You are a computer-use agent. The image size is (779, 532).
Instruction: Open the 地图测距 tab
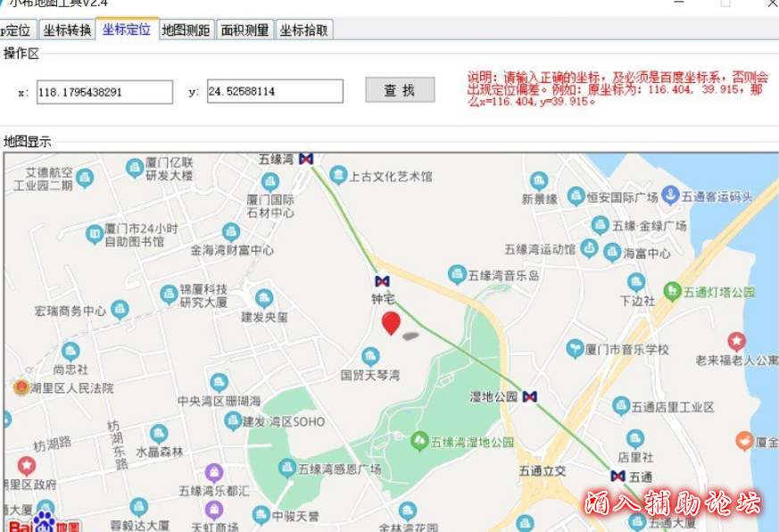[186, 30]
